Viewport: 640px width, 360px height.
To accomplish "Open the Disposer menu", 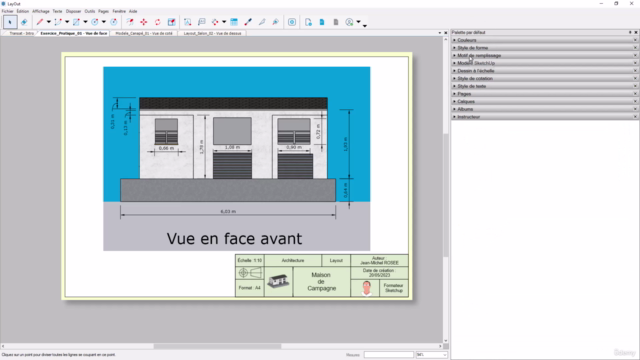I will [x=73, y=11].
